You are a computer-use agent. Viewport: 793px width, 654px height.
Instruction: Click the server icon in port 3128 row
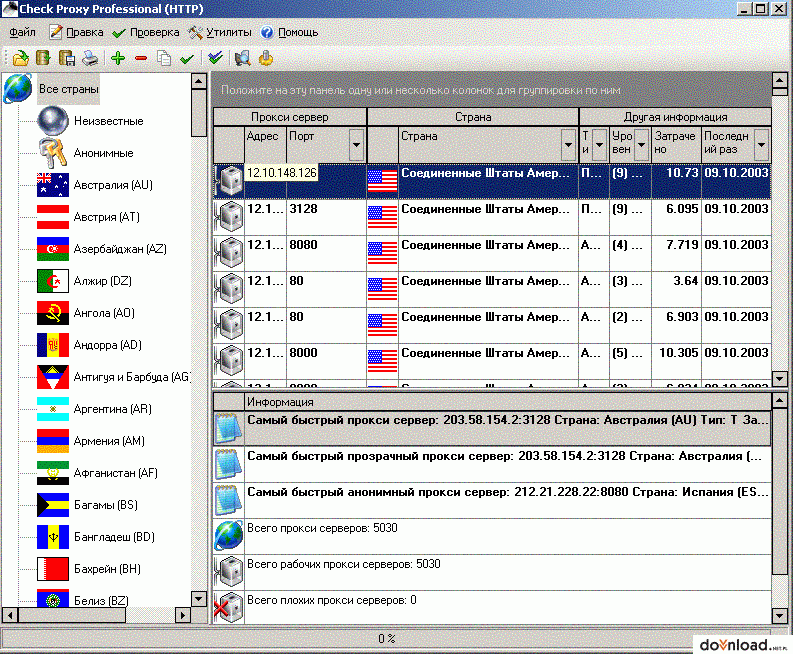(230, 216)
